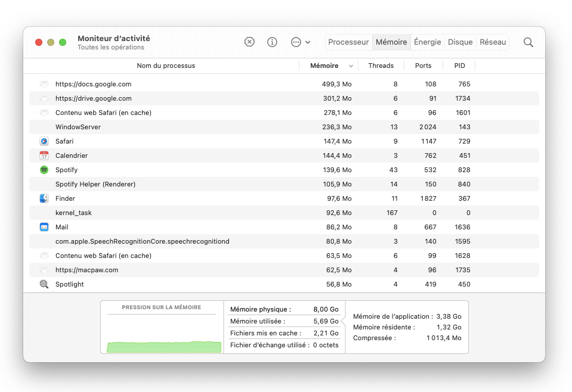Click the Spotify green icon
Viewport: 572px width, 392px height.
44,170
